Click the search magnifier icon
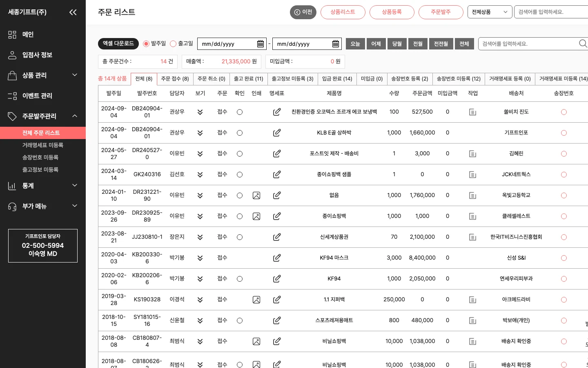The width and height of the screenshot is (588, 368). 583,44
